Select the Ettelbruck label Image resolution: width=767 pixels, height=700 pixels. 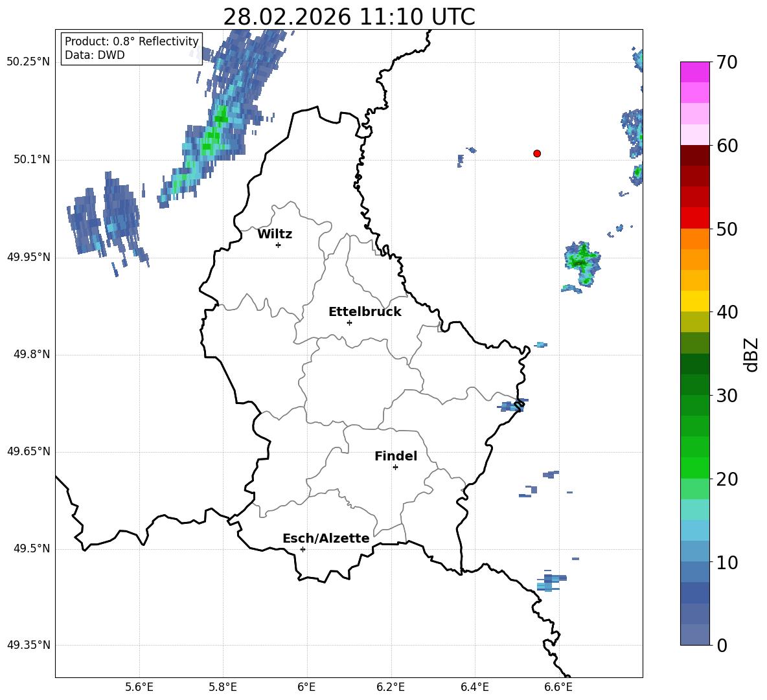[x=365, y=312]
